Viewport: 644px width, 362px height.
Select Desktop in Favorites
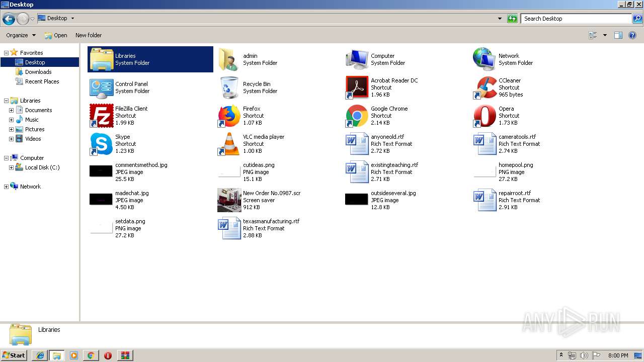click(x=39, y=62)
